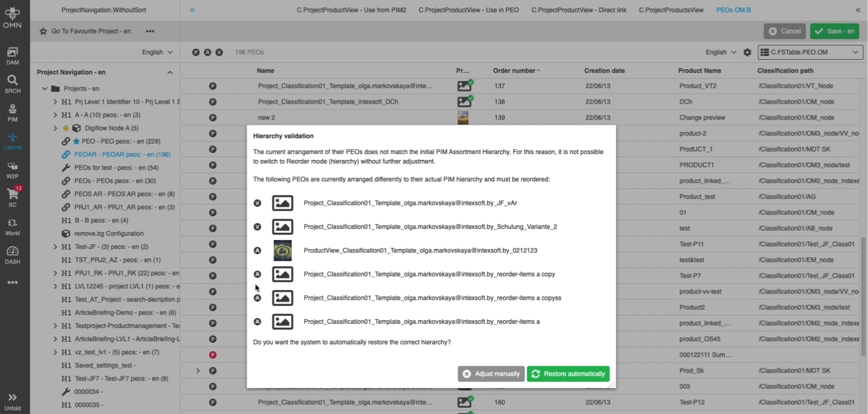Toggle the A filter badge above table

click(x=208, y=52)
